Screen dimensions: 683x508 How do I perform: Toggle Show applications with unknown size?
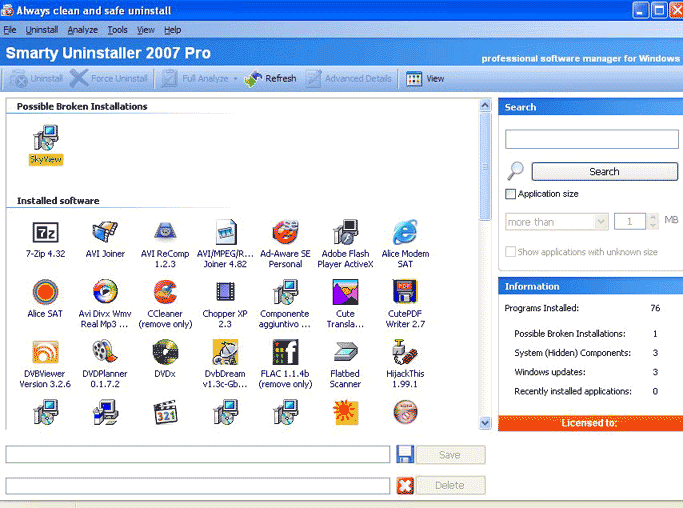(x=511, y=252)
